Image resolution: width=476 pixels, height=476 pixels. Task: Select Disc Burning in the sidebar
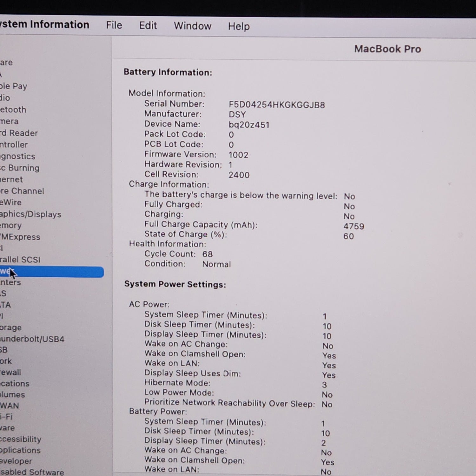[20, 168]
